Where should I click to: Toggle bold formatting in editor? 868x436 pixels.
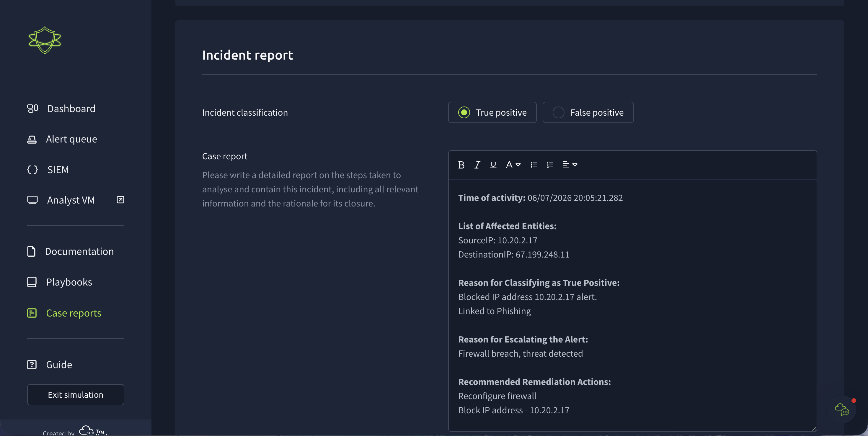[x=461, y=165]
